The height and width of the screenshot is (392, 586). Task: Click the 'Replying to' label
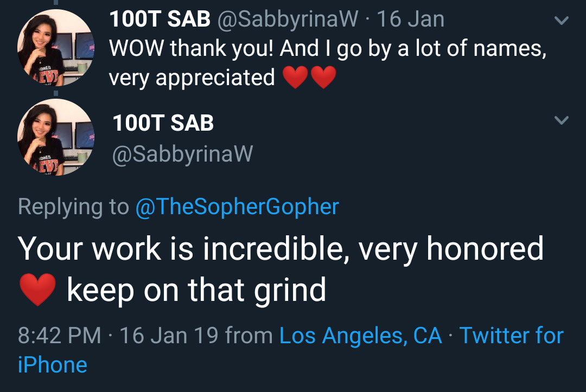coord(73,207)
